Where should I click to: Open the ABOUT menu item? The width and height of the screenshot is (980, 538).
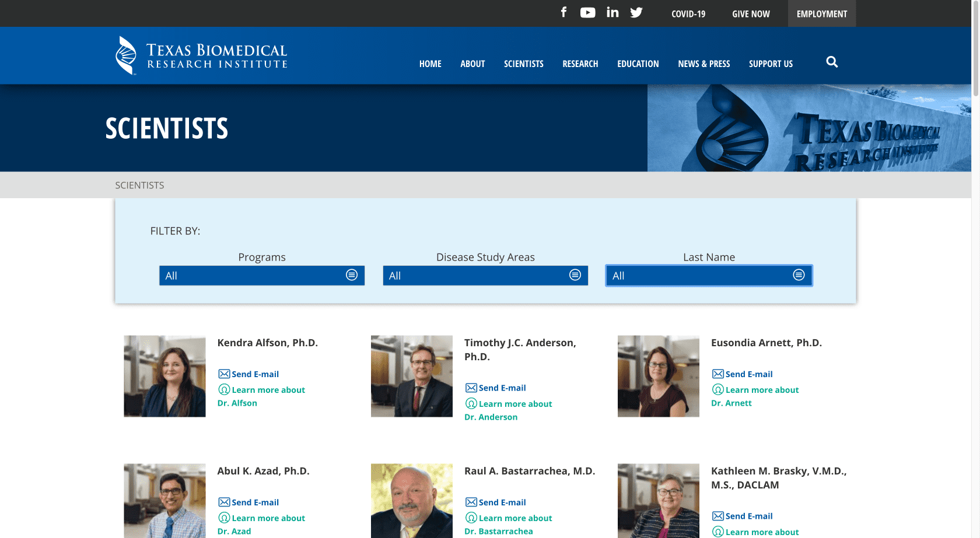473,64
